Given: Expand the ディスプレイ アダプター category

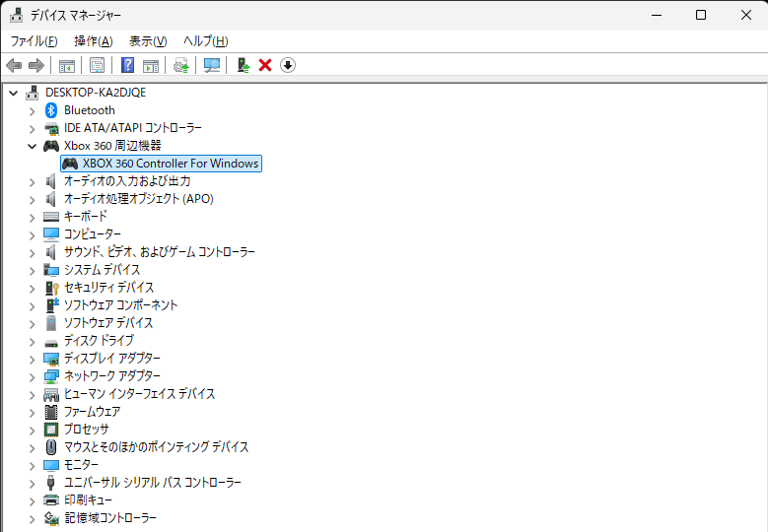Looking at the screenshot, I should tap(32, 359).
